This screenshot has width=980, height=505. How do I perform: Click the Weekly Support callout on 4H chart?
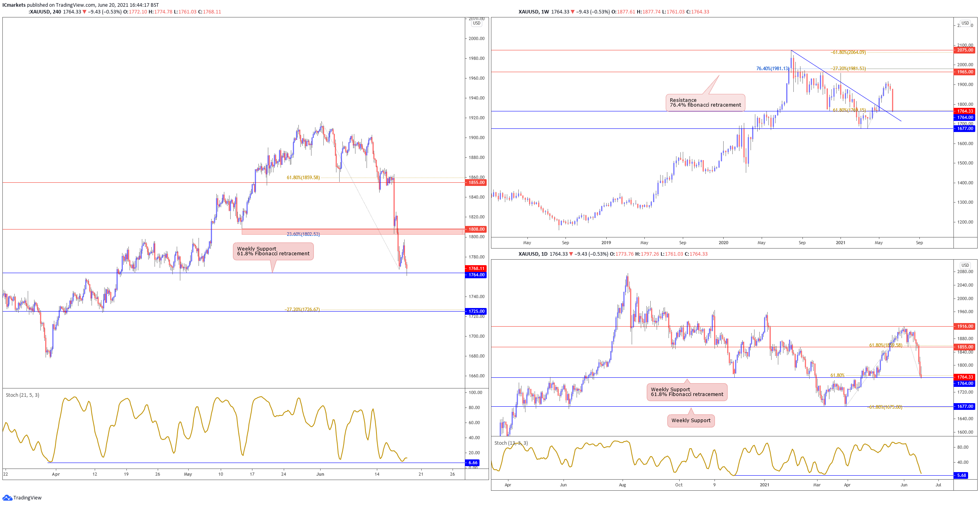tap(273, 251)
